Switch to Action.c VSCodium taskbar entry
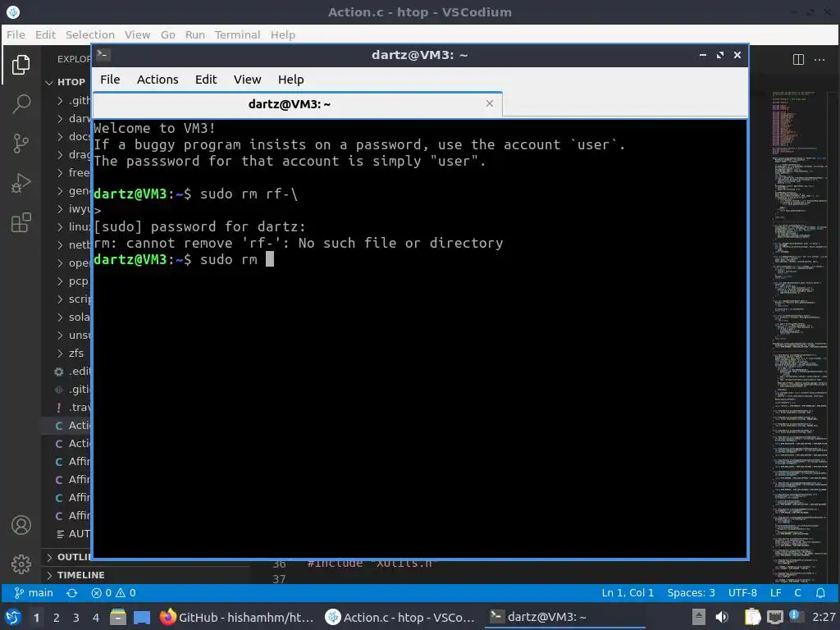 (400, 617)
